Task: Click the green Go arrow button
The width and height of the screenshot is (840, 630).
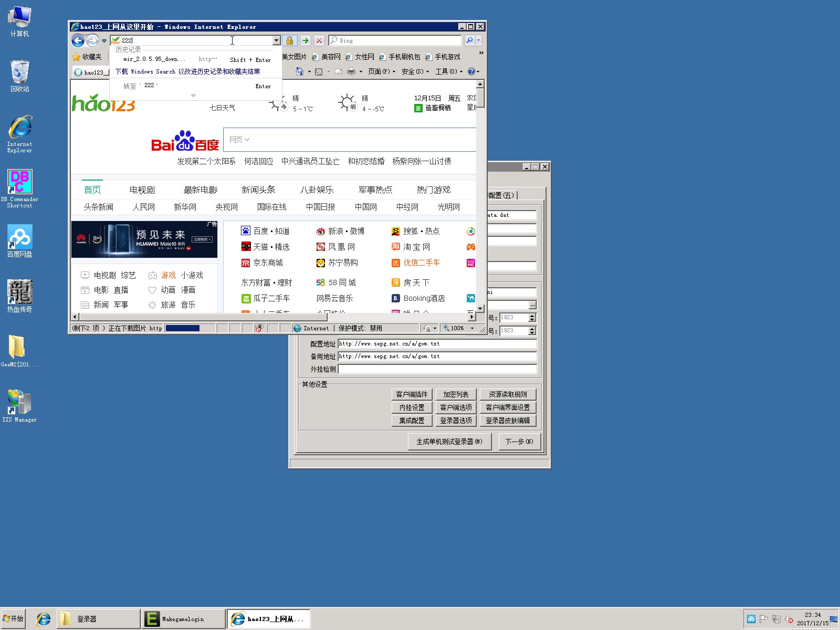Action: pyautogui.click(x=306, y=40)
